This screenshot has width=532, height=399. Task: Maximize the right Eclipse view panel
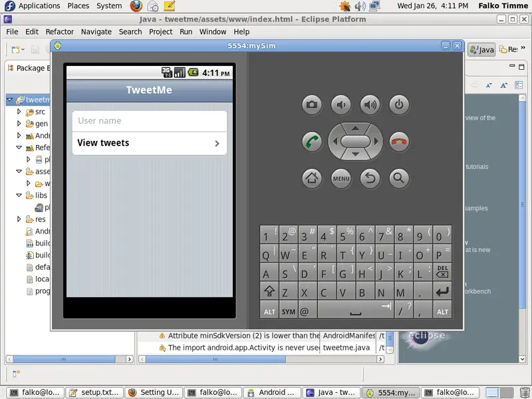tap(521, 67)
